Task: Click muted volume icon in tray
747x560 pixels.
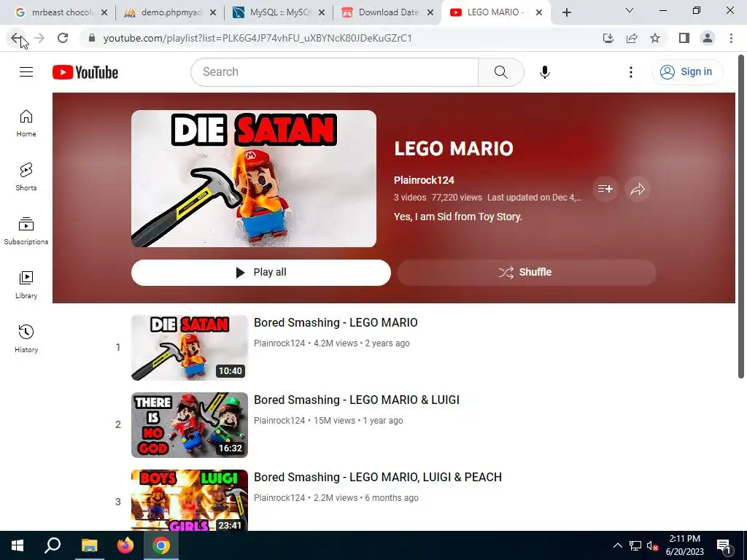Action: click(652, 545)
